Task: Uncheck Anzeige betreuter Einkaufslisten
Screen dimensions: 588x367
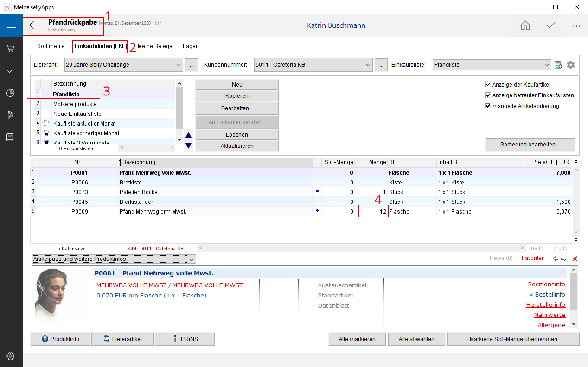Action: (x=488, y=95)
